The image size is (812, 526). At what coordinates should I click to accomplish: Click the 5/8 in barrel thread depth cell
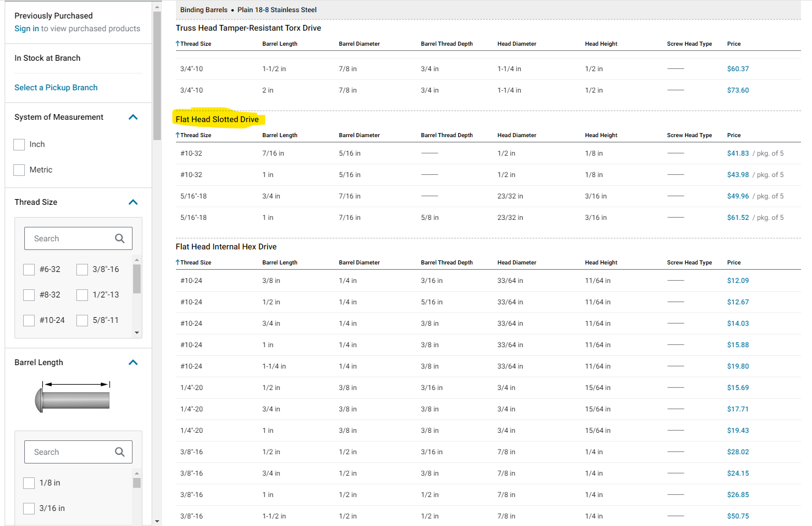pos(429,218)
